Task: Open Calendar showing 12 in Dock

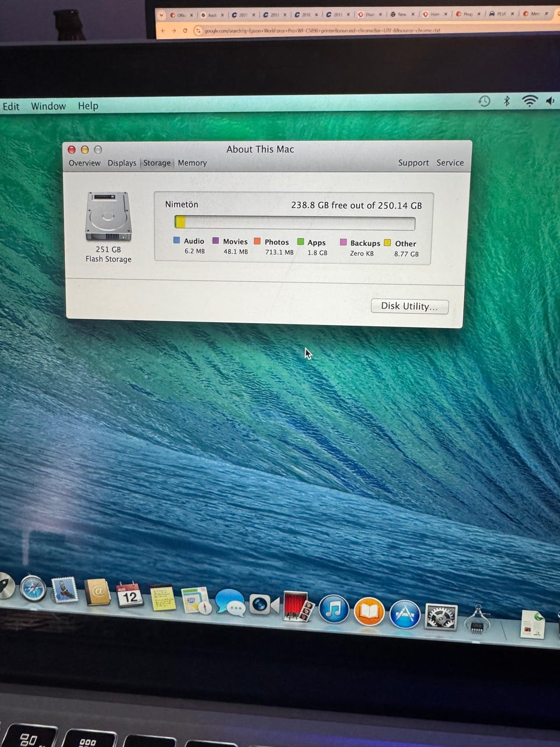Action: 129,595
